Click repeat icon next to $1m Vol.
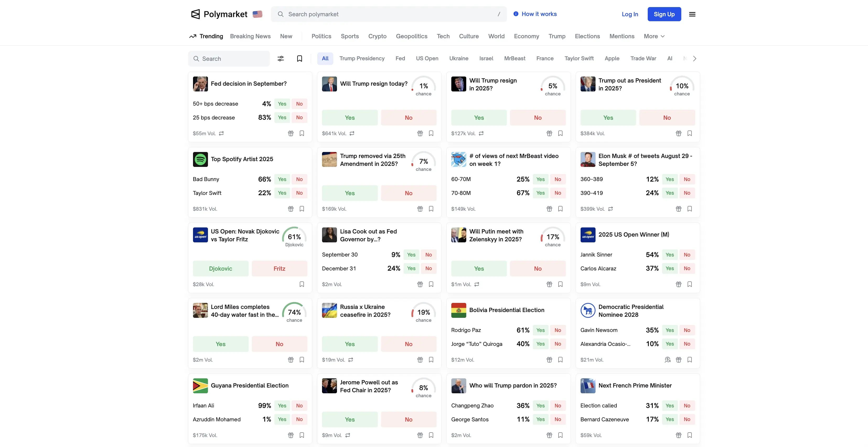 [x=477, y=284]
